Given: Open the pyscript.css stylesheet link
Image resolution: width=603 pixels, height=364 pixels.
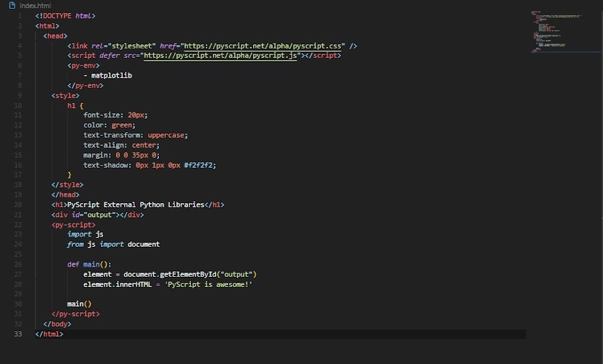Looking at the screenshot, I should 262,46.
